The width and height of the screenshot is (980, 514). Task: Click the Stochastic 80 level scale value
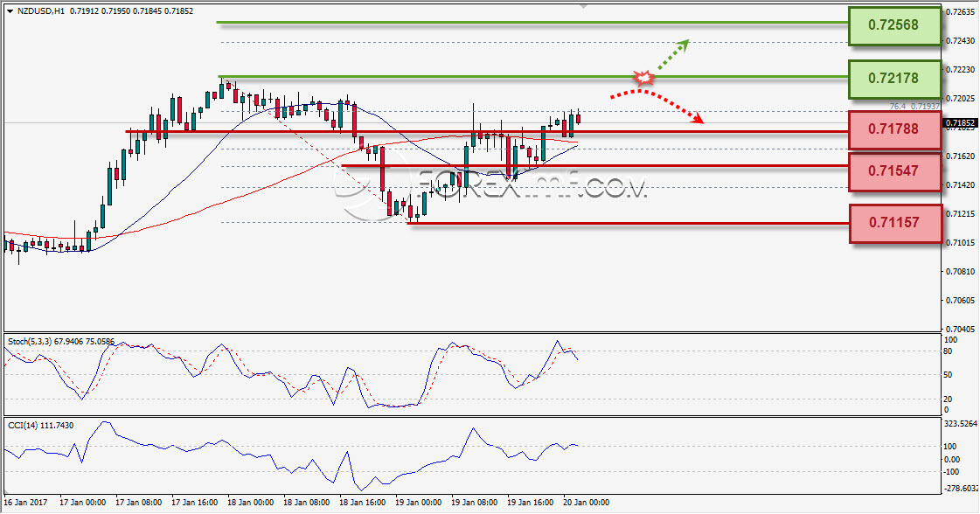(948, 351)
